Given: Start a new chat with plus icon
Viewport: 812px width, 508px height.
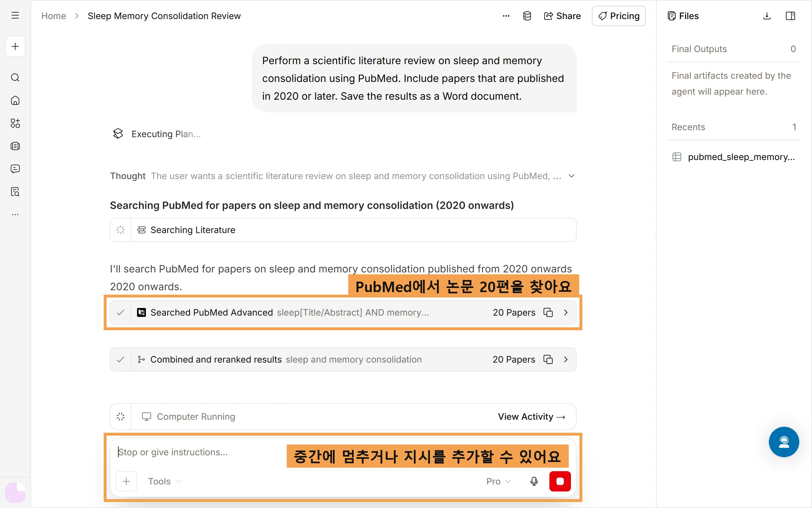Looking at the screenshot, I should [x=15, y=46].
